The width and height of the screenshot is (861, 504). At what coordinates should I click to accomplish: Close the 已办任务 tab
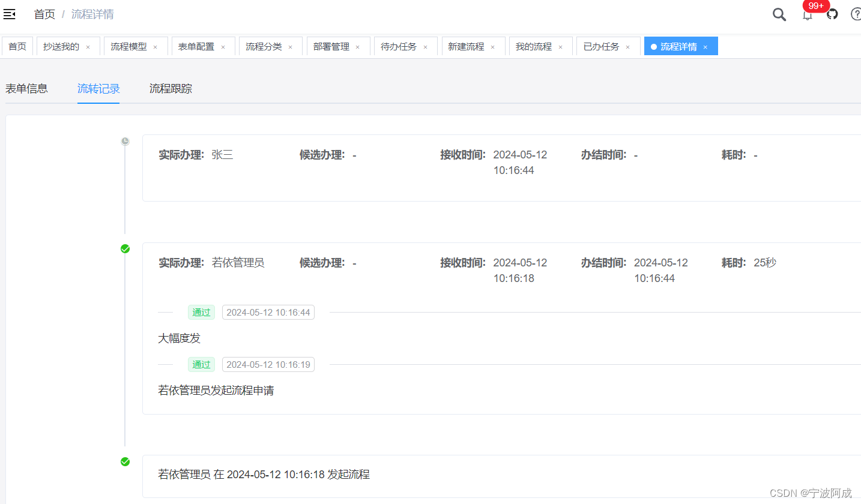(x=627, y=47)
